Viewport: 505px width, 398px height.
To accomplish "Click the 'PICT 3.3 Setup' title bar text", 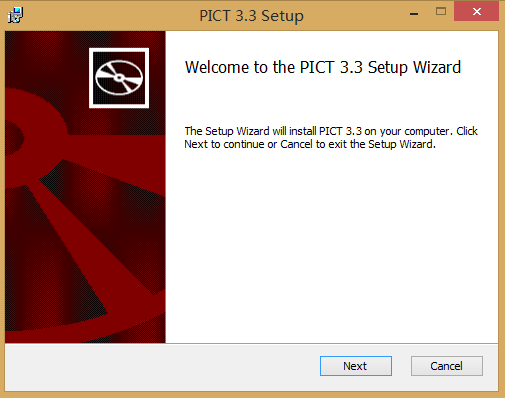I will point(251,15).
